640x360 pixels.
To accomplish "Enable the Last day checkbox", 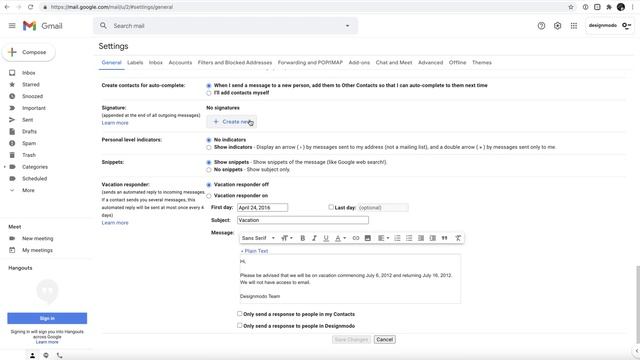I will (x=331, y=207).
